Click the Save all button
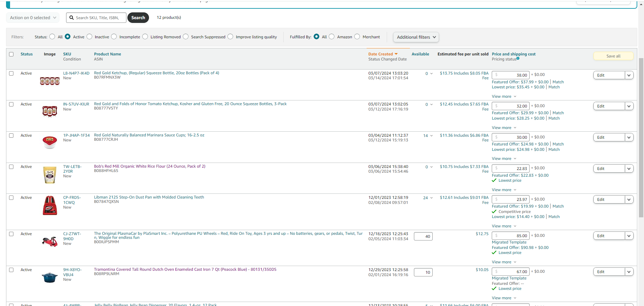The height and width of the screenshot is (306, 644). (613, 56)
